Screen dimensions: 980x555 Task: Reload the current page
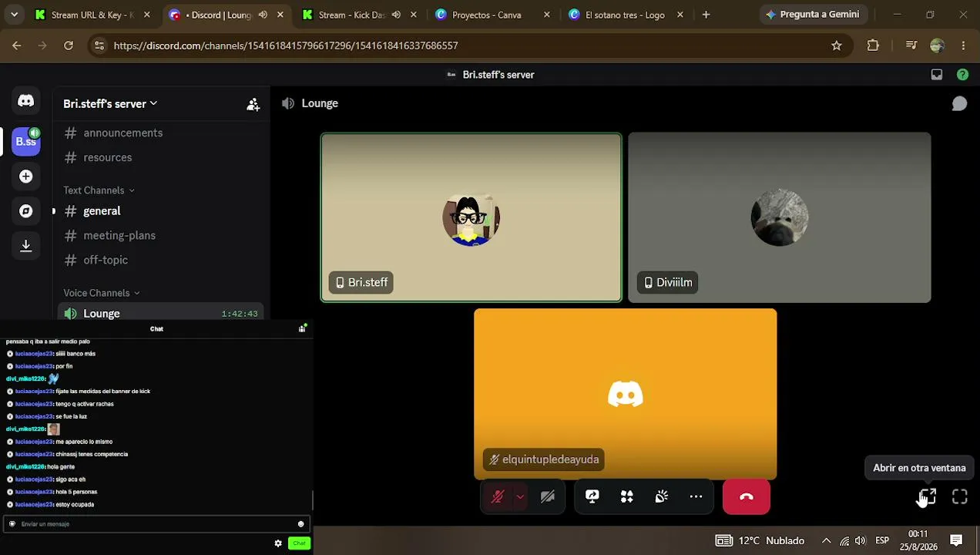69,45
